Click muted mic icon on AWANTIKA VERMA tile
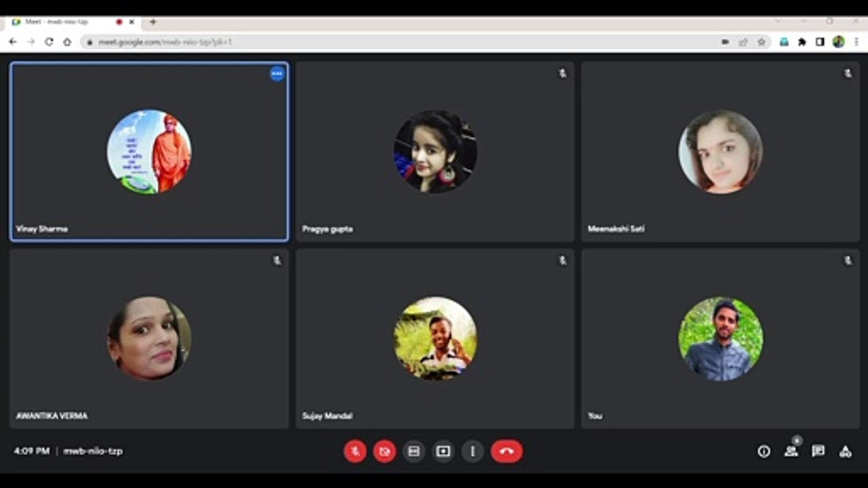Image resolution: width=868 pixels, height=488 pixels. click(x=277, y=260)
